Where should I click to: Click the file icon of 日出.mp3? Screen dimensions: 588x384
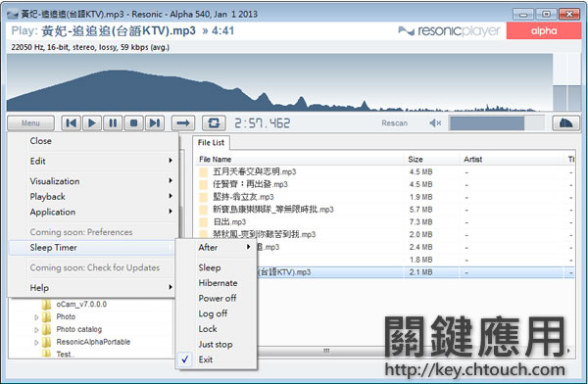(203, 222)
